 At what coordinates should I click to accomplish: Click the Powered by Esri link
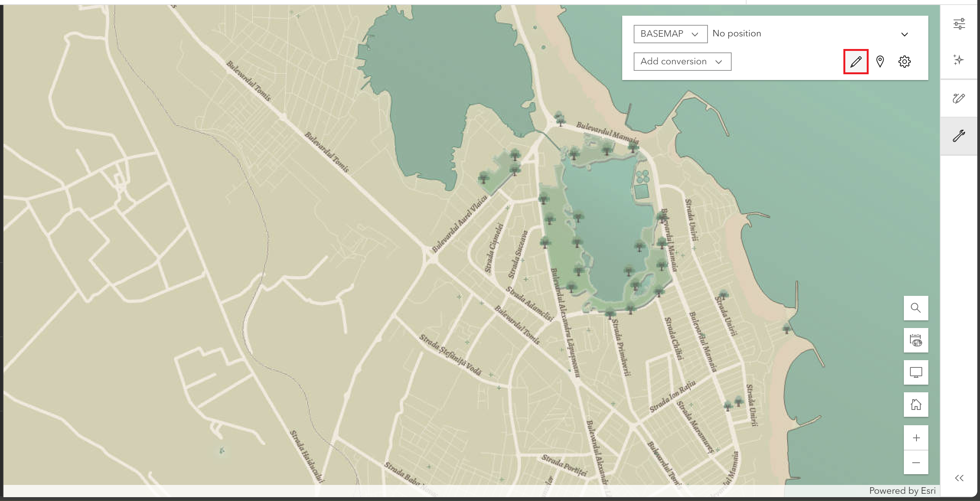(x=902, y=491)
